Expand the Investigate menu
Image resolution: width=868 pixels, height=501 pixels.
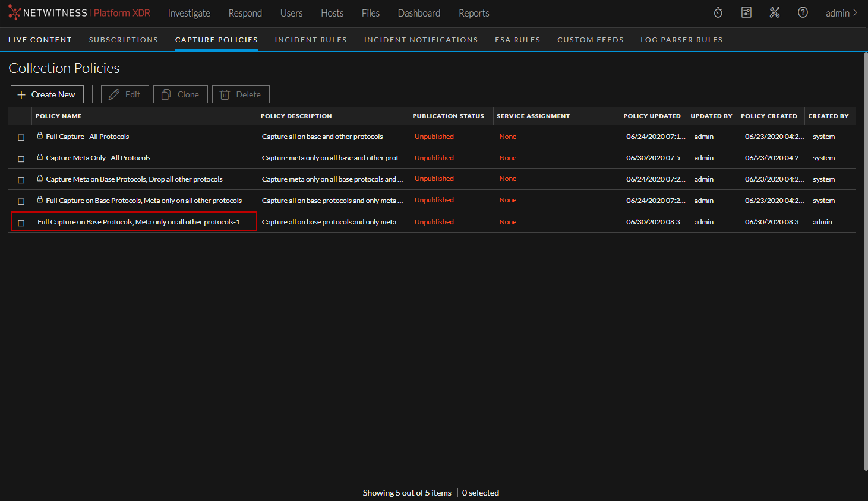click(189, 12)
